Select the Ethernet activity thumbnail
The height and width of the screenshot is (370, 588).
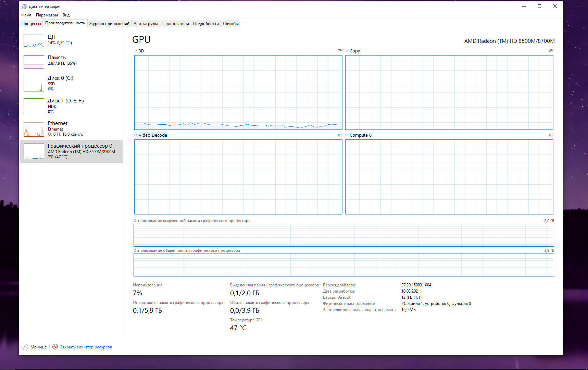coord(34,129)
